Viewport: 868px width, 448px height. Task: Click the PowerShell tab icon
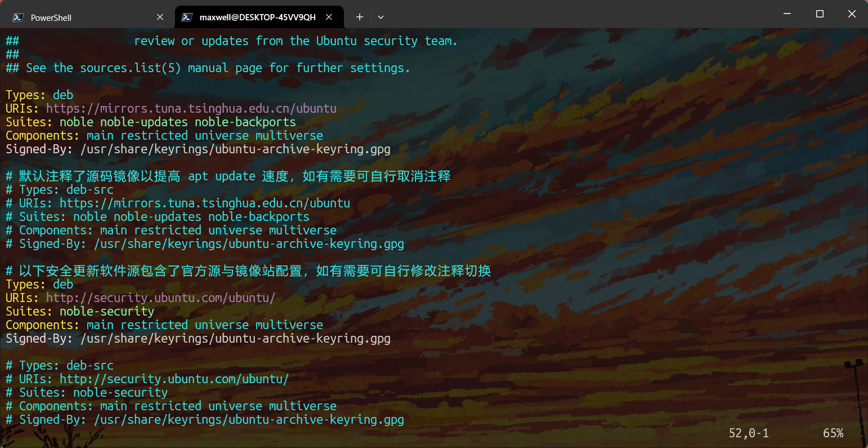tap(18, 17)
